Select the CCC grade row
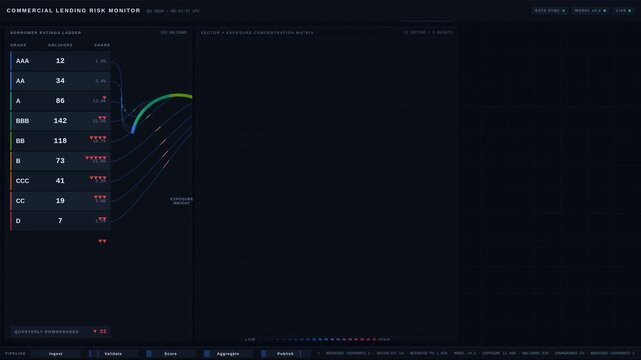Screen dimensions: 641x360 (x=60, y=181)
